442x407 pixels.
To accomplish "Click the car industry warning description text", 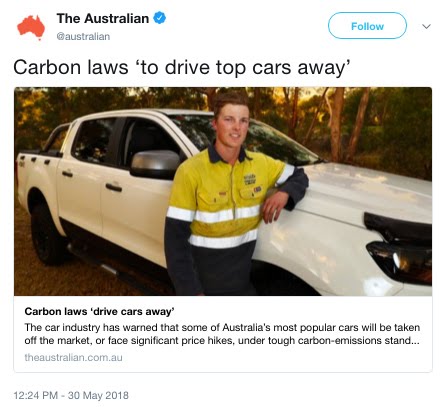I will (222, 334).
